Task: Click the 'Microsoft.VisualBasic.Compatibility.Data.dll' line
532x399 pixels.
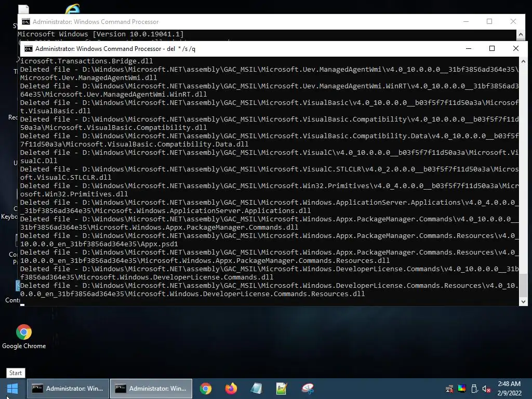Action: point(135,144)
